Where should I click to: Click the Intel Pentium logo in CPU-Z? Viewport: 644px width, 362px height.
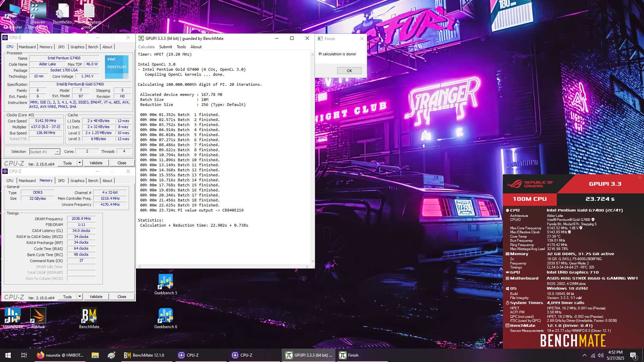point(116,67)
